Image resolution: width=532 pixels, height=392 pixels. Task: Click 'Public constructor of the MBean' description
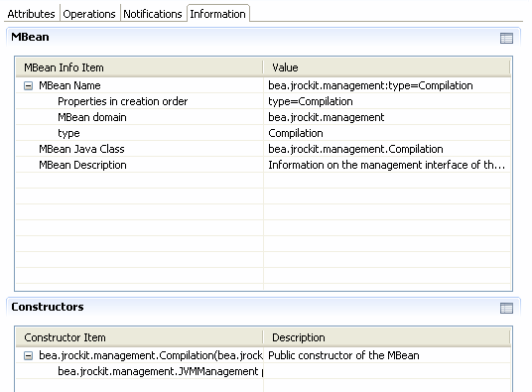click(x=343, y=355)
